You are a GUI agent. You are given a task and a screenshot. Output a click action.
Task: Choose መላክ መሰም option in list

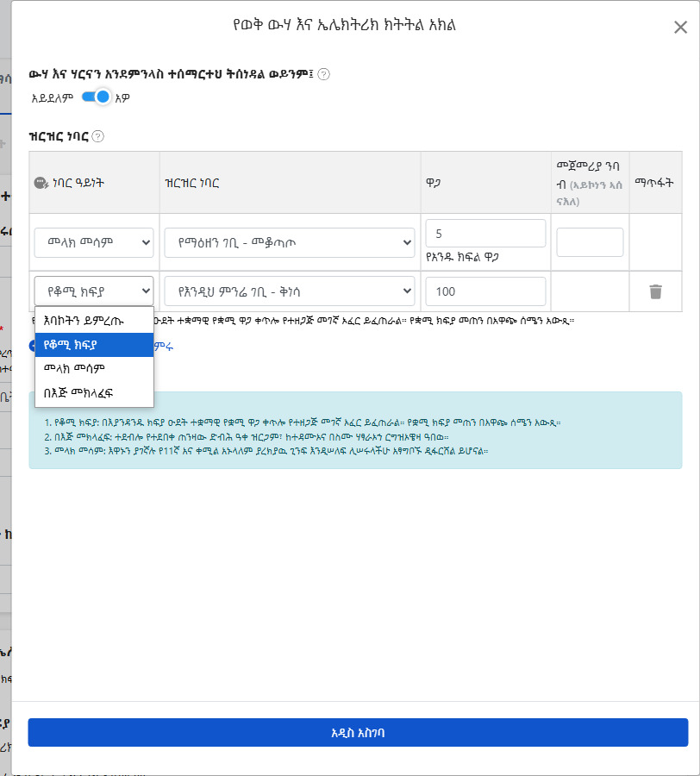click(94, 368)
